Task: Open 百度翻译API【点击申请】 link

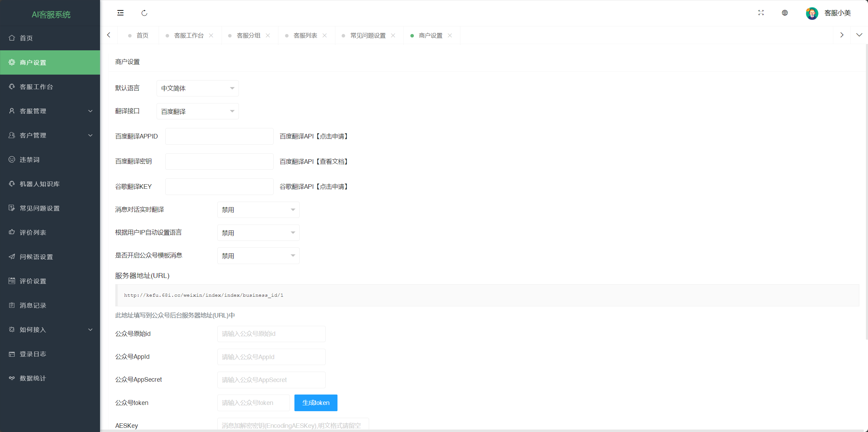Action: [314, 136]
